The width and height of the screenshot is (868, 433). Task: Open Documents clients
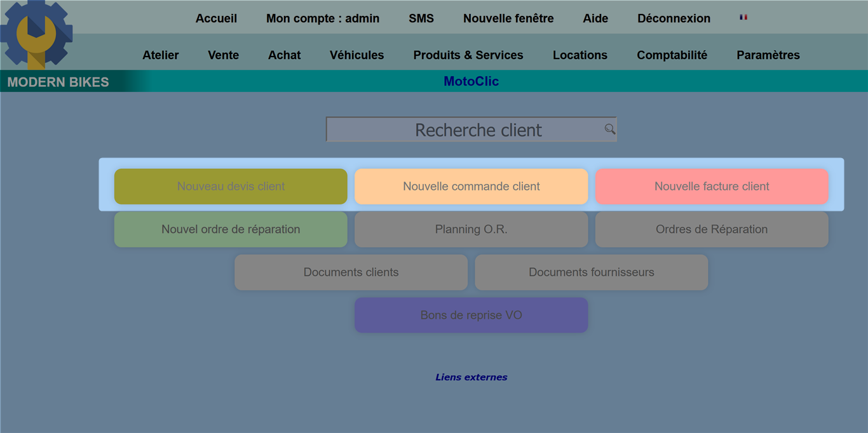pyautogui.click(x=351, y=272)
